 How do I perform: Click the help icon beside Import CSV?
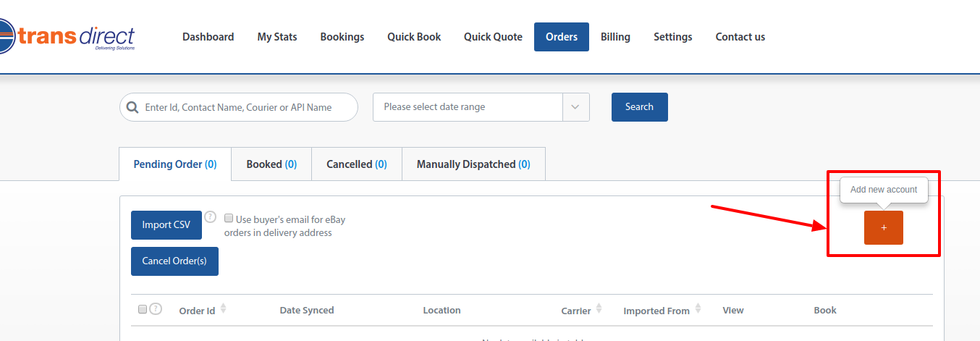210,216
